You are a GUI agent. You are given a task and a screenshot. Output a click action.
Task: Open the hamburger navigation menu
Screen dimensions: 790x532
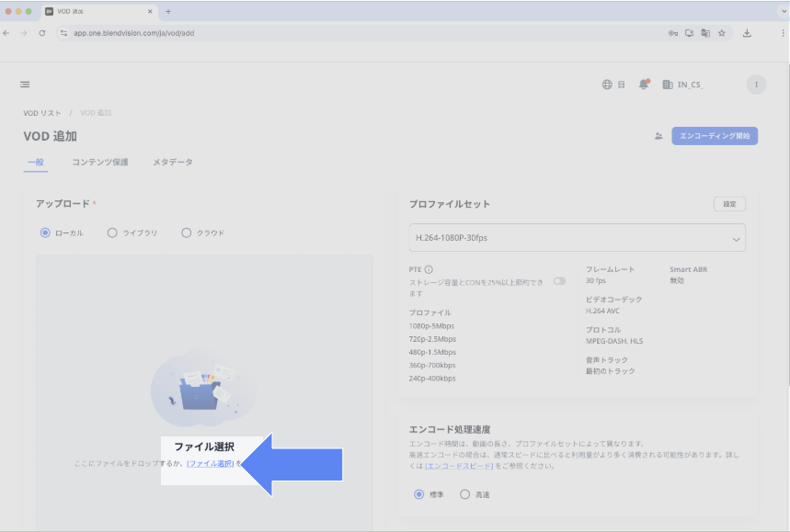click(25, 85)
